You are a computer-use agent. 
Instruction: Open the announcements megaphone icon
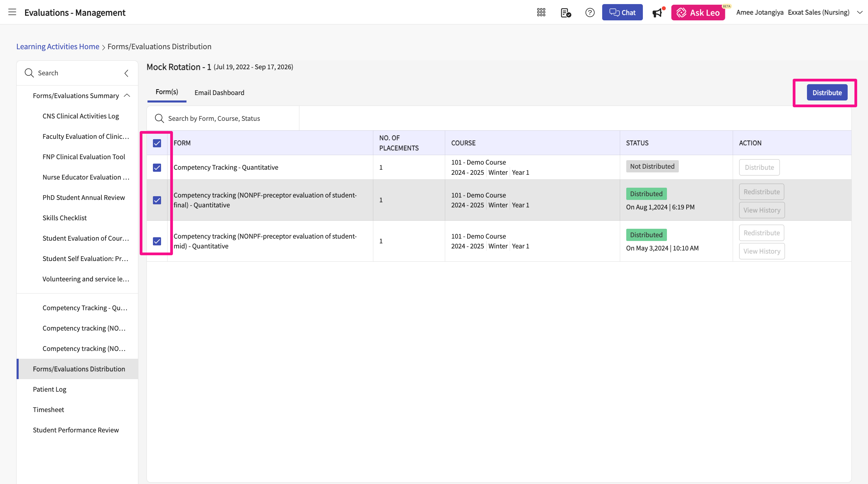tap(657, 13)
